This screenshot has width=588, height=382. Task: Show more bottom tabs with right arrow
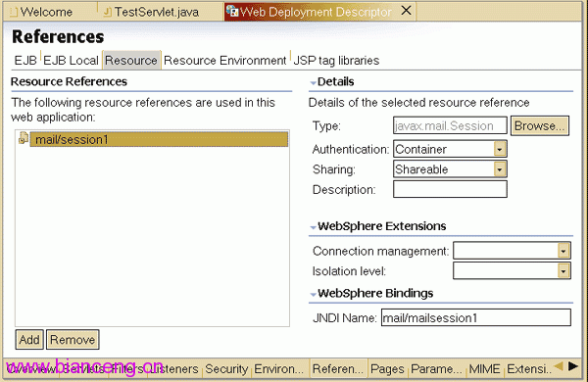pos(572,366)
